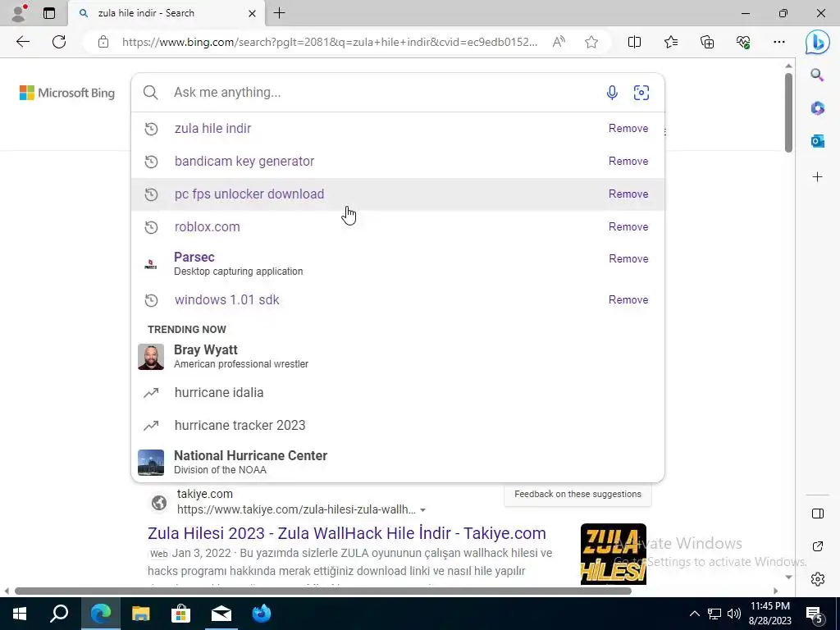
Task: Select trending hurricane idalia
Action: pos(398,393)
